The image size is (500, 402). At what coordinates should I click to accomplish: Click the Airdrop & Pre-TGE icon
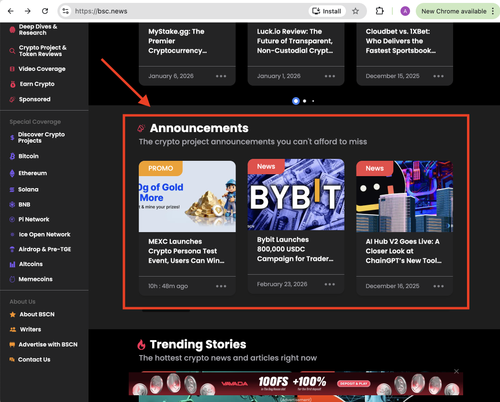tap(12, 249)
